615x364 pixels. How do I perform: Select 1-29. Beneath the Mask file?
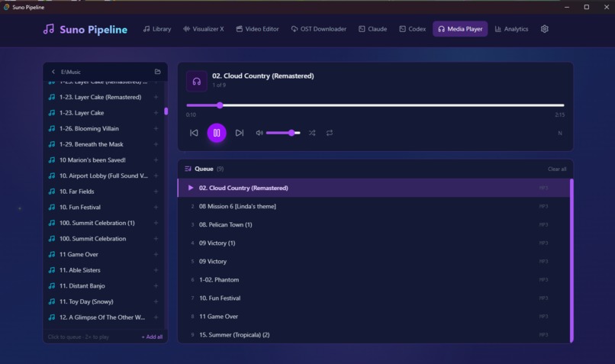pos(104,144)
